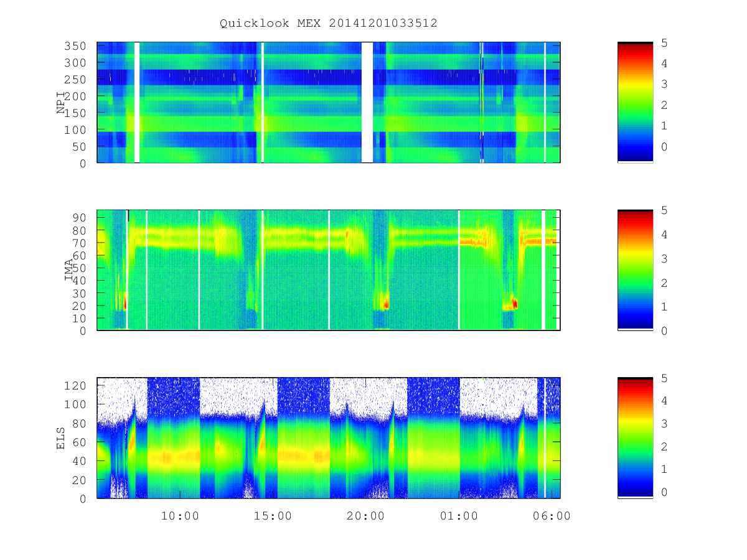Click inside the IMA spectrogram panel
Viewport: 747px width, 560px height.
329,270
